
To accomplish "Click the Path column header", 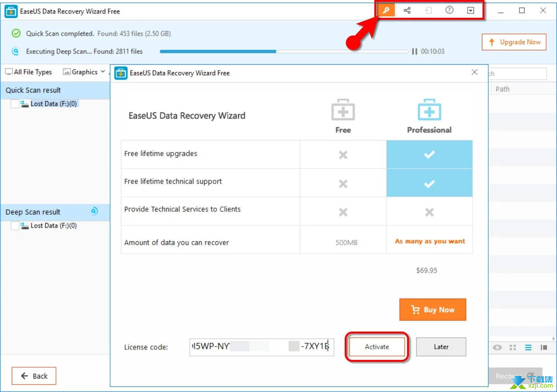I will (503, 89).
